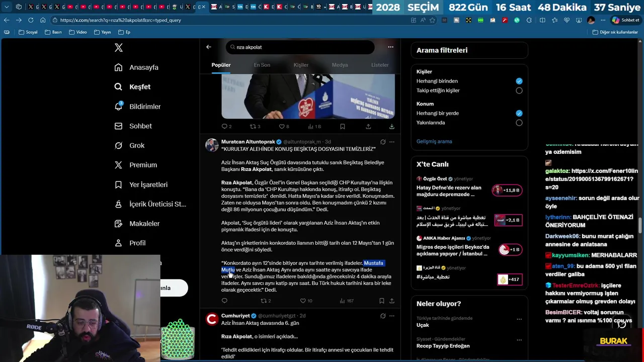
Task: Expand the browser tab list arrow
Action: (6, 7)
